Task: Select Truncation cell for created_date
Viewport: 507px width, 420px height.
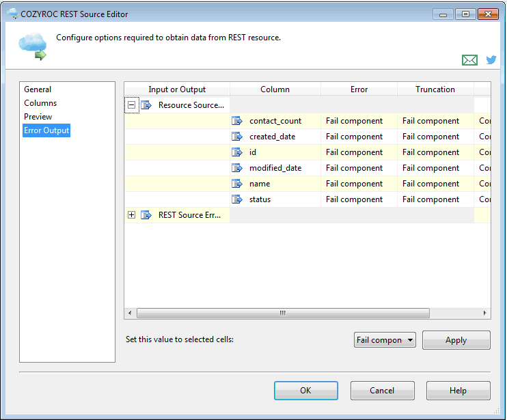Action: 435,137
